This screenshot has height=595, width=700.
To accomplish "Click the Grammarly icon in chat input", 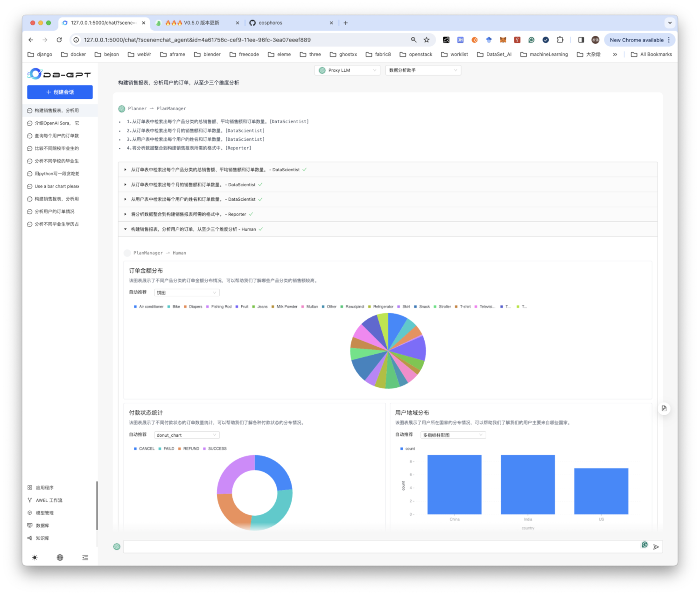I will point(644,545).
